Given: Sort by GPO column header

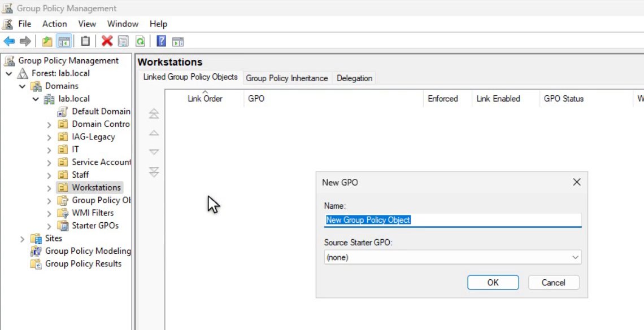Looking at the screenshot, I should tap(333, 98).
